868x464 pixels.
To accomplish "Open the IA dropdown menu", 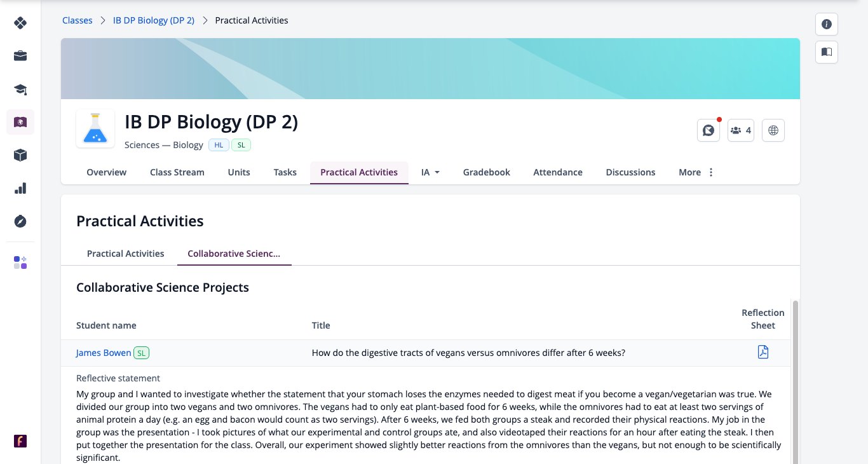I will pyautogui.click(x=430, y=172).
